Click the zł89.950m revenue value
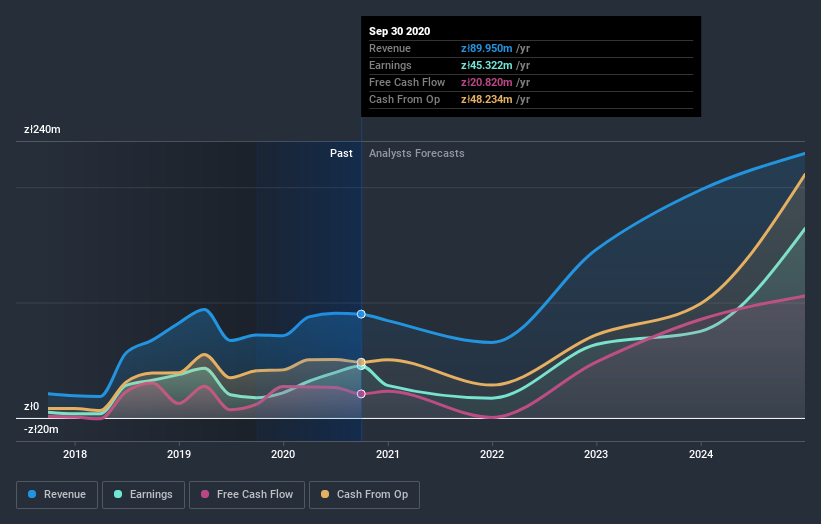The width and height of the screenshot is (821, 524). pos(486,48)
